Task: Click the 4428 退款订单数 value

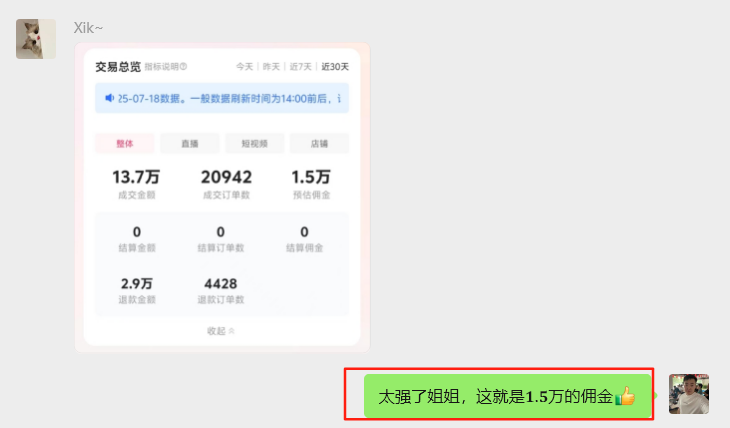Action: pos(221,283)
